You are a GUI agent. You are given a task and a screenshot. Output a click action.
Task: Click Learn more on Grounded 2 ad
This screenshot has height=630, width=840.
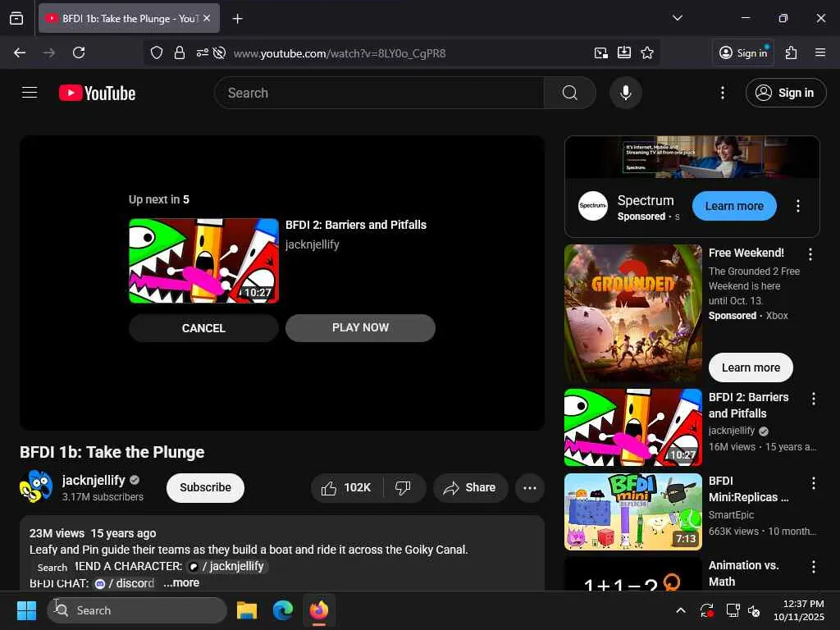click(751, 367)
